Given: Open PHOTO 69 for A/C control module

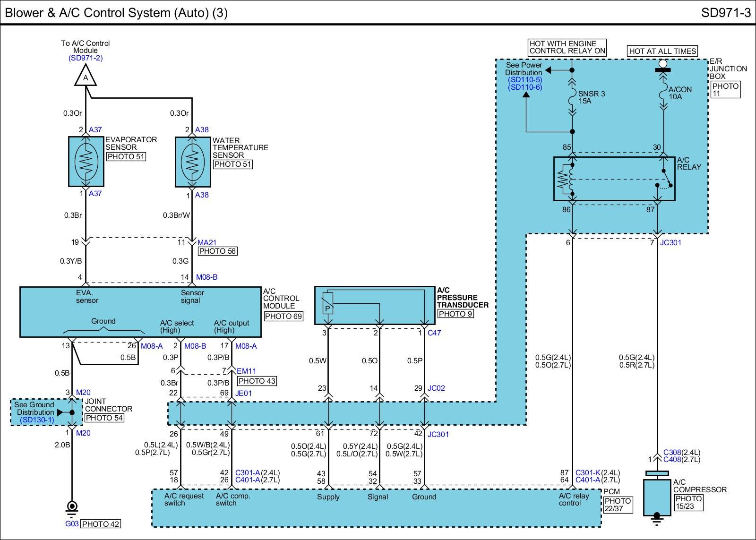Looking at the screenshot, I should [x=283, y=316].
